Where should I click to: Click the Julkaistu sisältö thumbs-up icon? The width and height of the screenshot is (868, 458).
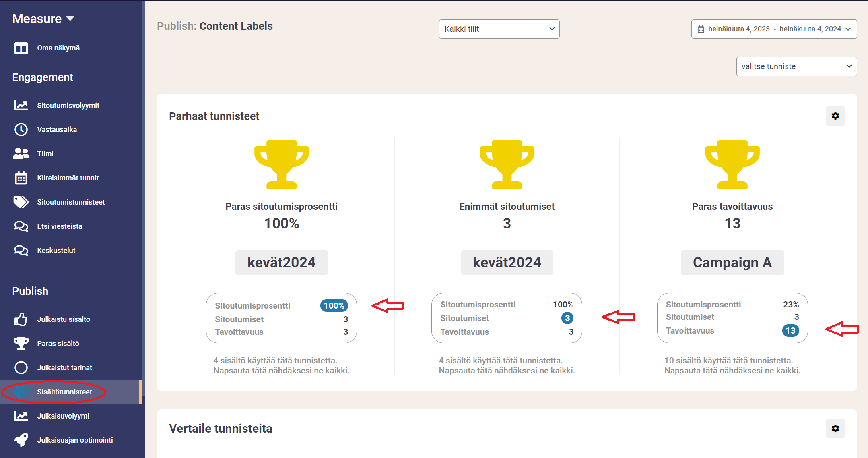21,319
